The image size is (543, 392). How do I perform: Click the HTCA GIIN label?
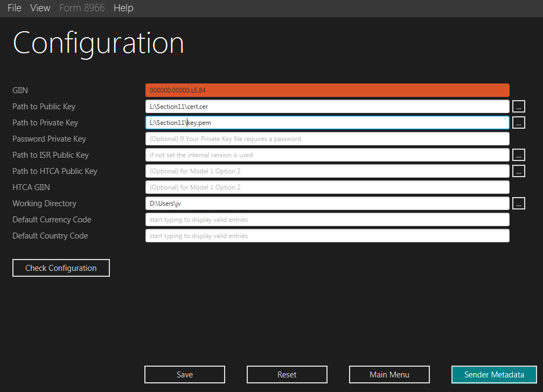[x=31, y=187]
